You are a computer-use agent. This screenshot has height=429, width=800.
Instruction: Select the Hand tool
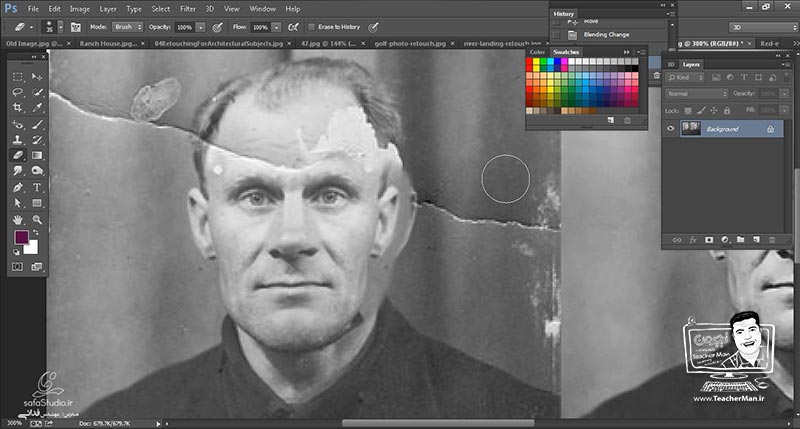tap(18, 219)
